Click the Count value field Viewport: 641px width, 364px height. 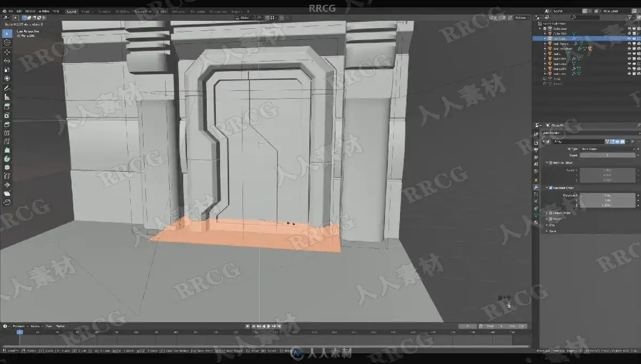click(x=607, y=155)
